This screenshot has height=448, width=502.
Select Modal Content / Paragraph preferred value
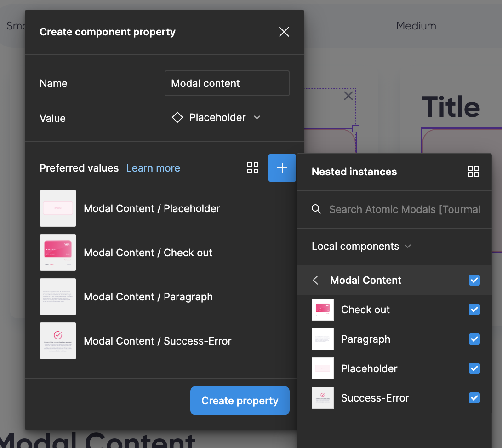click(x=148, y=297)
